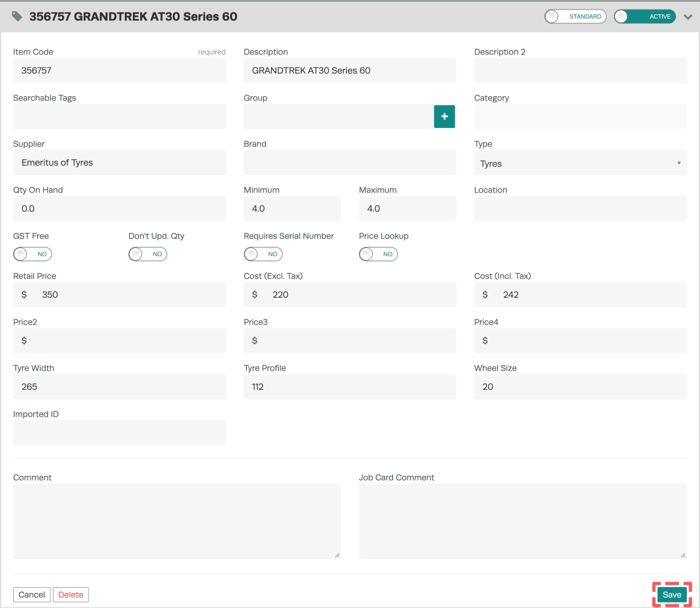Viewport: 700px width, 608px height.
Task: Click the Price4 field
Action: [x=580, y=341]
